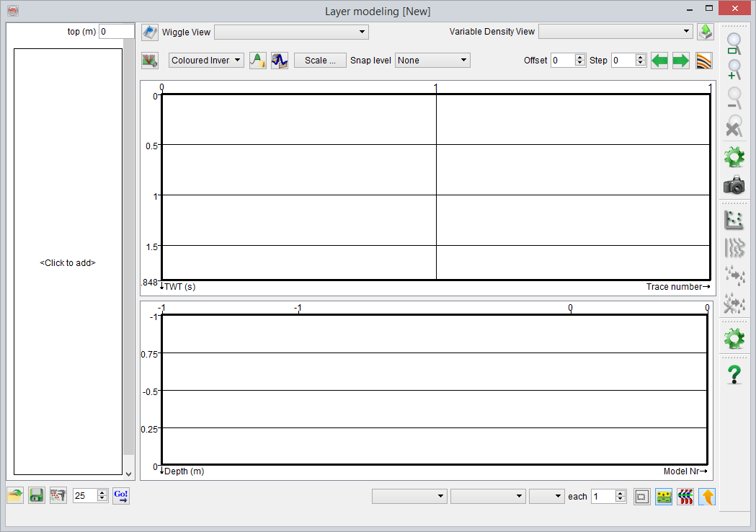Screen dimensions: 756x532
Task: Click the cross-plot scatter icon in right toolbar
Action: tap(734, 221)
